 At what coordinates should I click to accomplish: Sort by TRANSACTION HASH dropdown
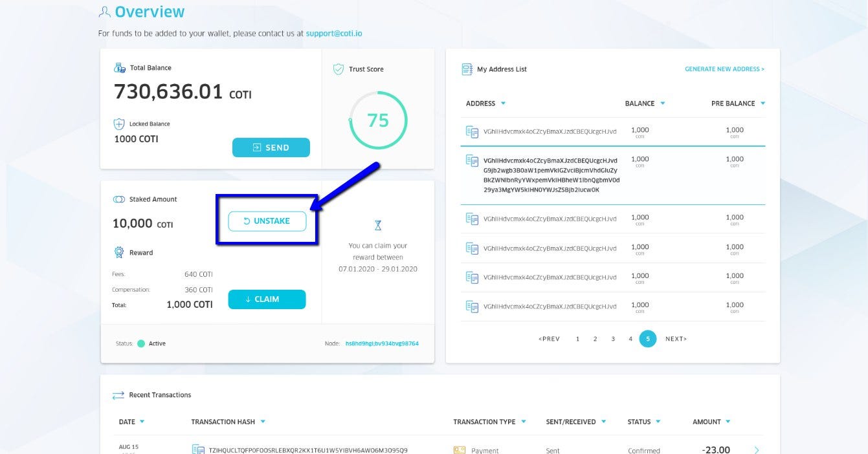263,422
